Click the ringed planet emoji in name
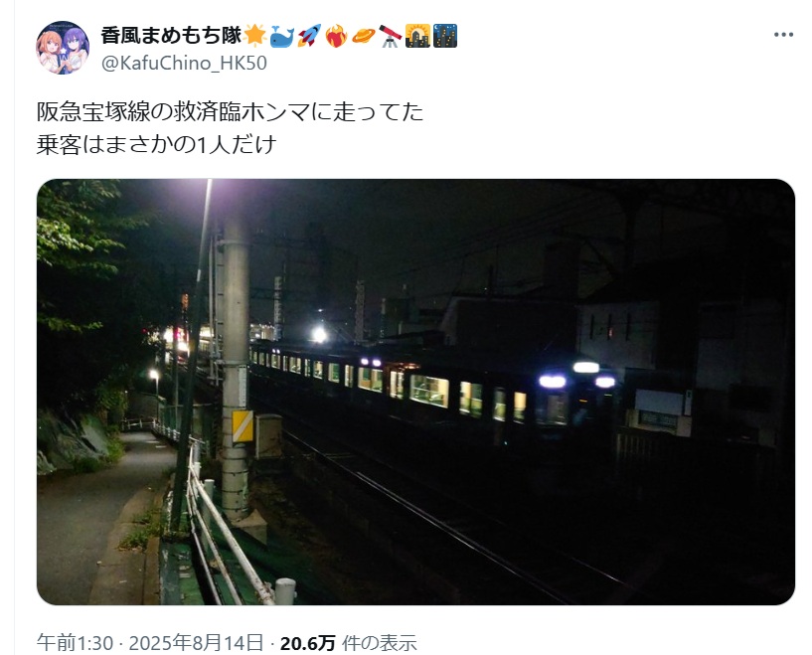 tap(363, 36)
